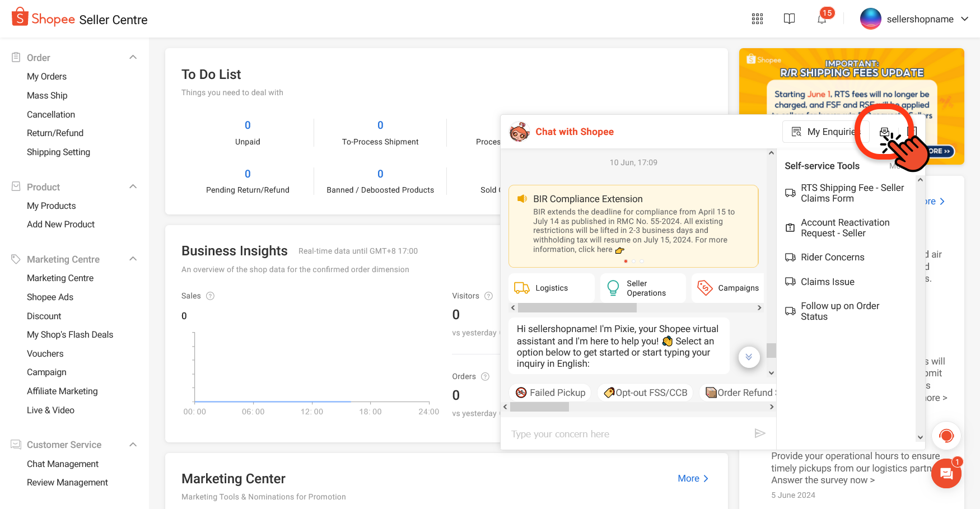
Task: Click the Shopee logo in header
Action: pos(43,18)
